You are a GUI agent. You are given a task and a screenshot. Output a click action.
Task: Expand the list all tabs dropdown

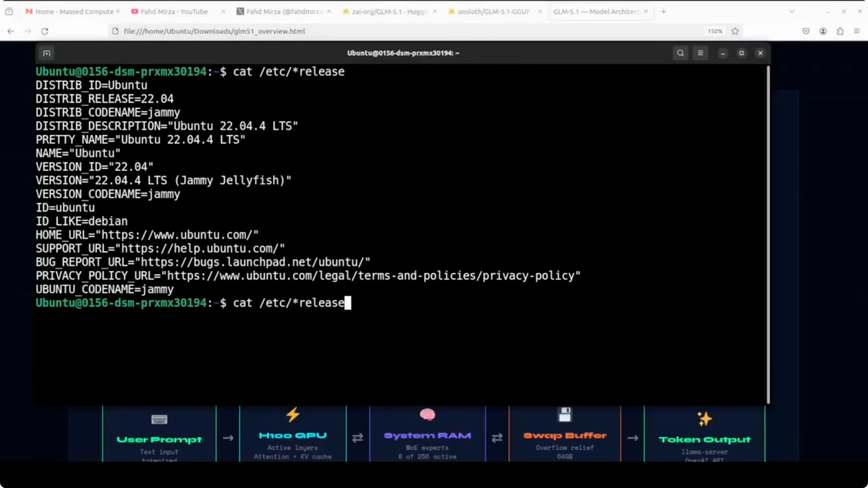[x=792, y=12]
